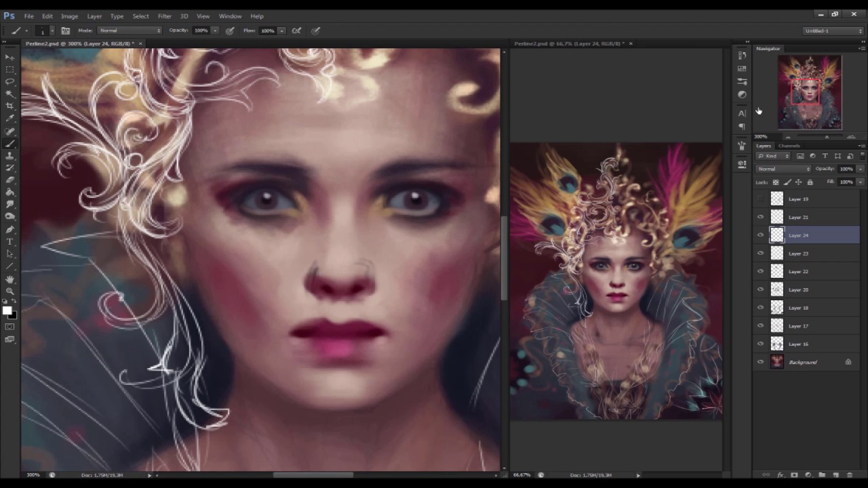Select the Healing Brush tool

tap(9, 131)
